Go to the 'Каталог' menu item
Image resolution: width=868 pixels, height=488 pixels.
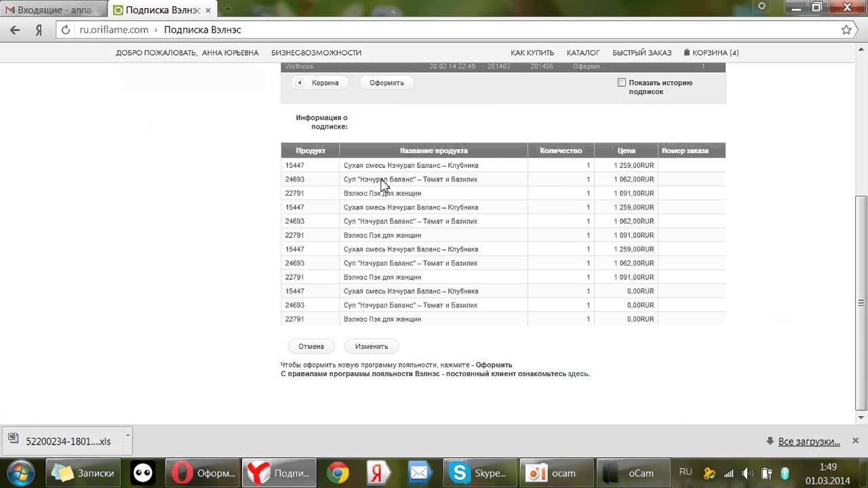tap(583, 53)
